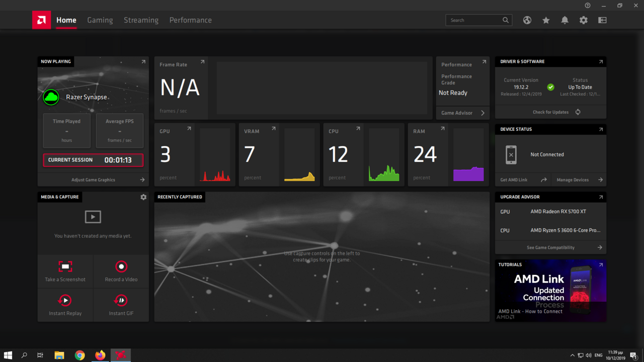The height and width of the screenshot is (362, 644).
Task: Click the media play placeholder icon
Action: point(93,217)
